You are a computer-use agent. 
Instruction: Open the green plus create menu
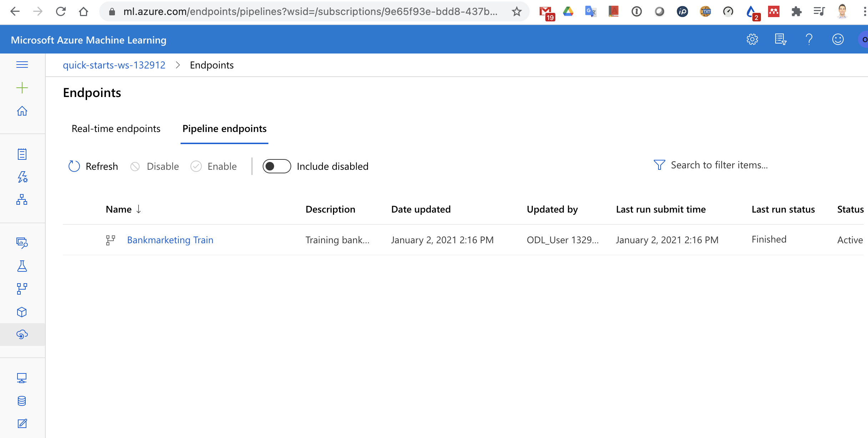[22, 88]
